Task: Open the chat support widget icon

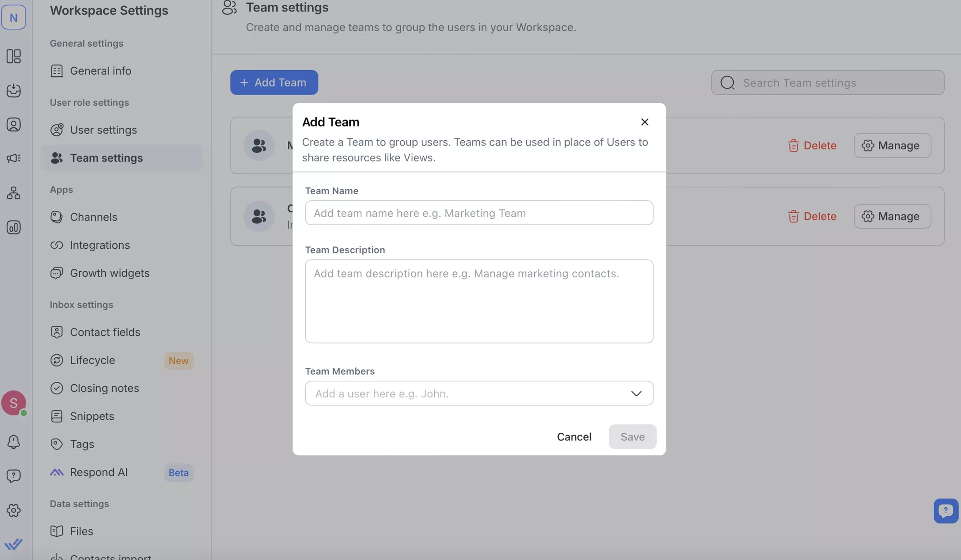Action: pyautogui.click(x=945, y=511)
